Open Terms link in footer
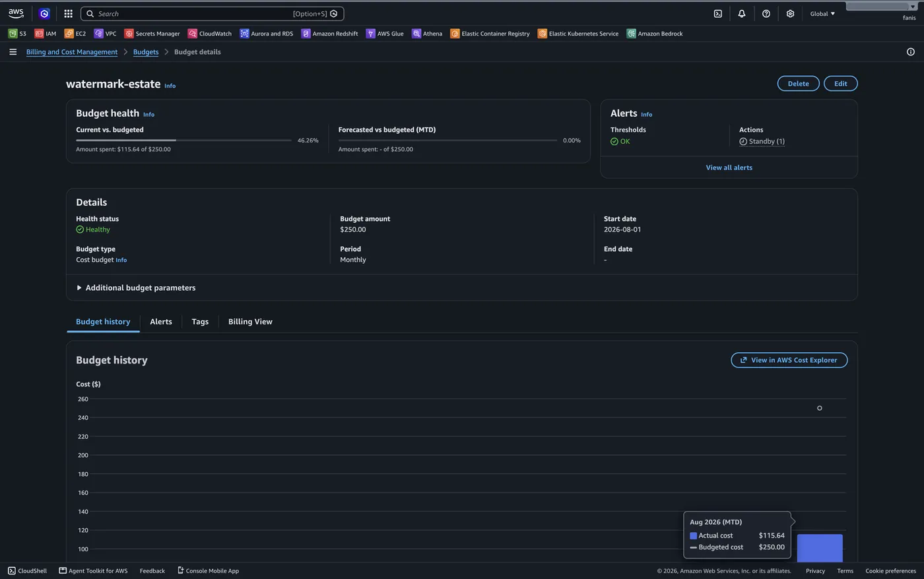 click(845, 570)
